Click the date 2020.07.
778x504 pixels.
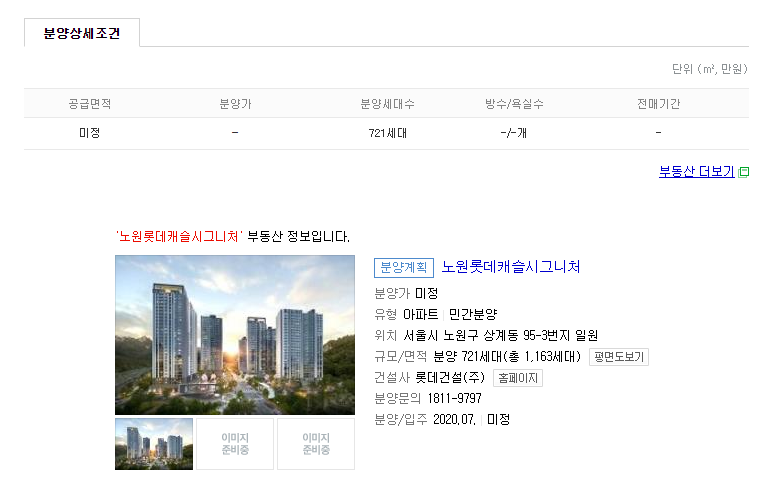454,420
